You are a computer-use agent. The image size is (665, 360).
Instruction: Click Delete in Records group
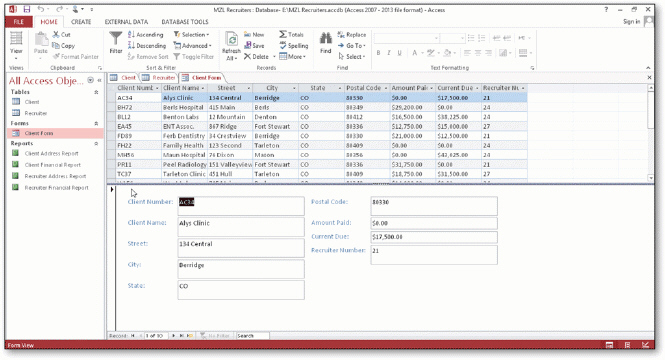coord(256,56)
